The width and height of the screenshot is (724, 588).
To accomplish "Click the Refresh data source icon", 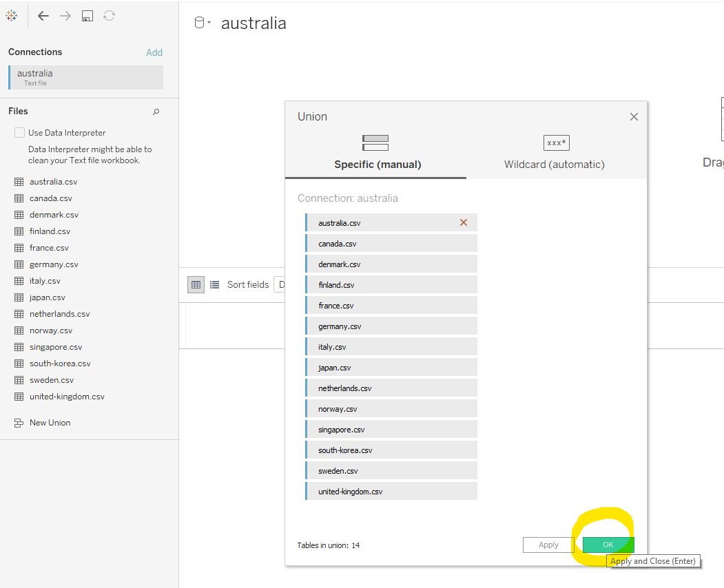I will pos(109,15).
